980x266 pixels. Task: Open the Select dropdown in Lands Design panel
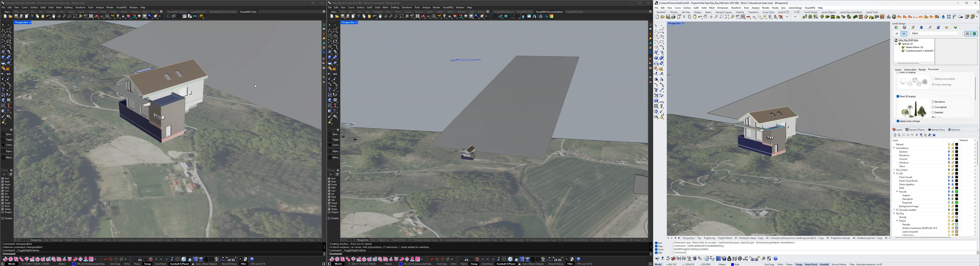935,33
